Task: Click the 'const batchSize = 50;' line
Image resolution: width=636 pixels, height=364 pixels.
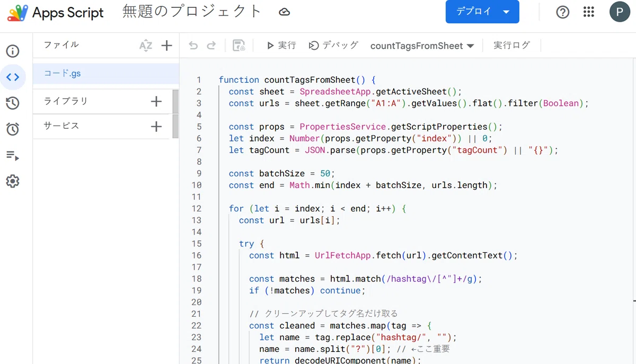Action: click(282, 174)
